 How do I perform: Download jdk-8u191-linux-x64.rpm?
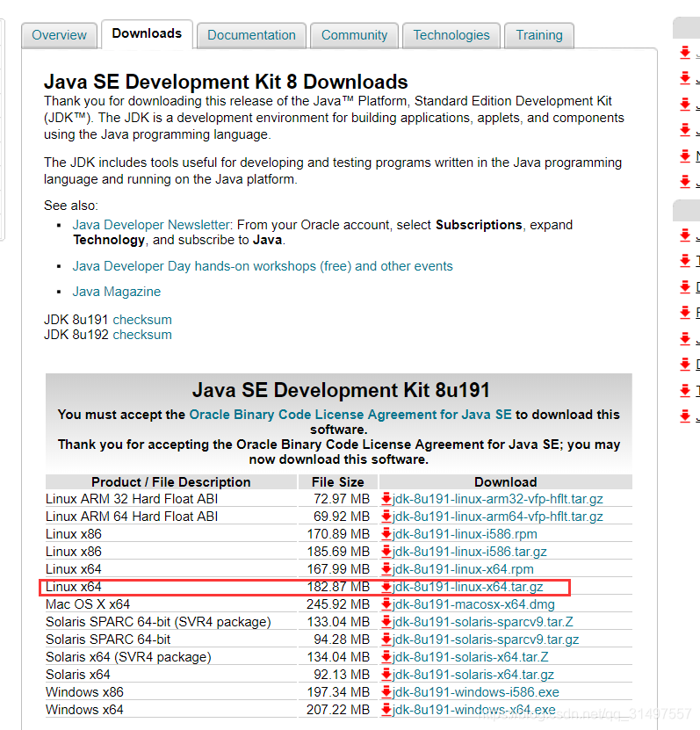point(463,569)
